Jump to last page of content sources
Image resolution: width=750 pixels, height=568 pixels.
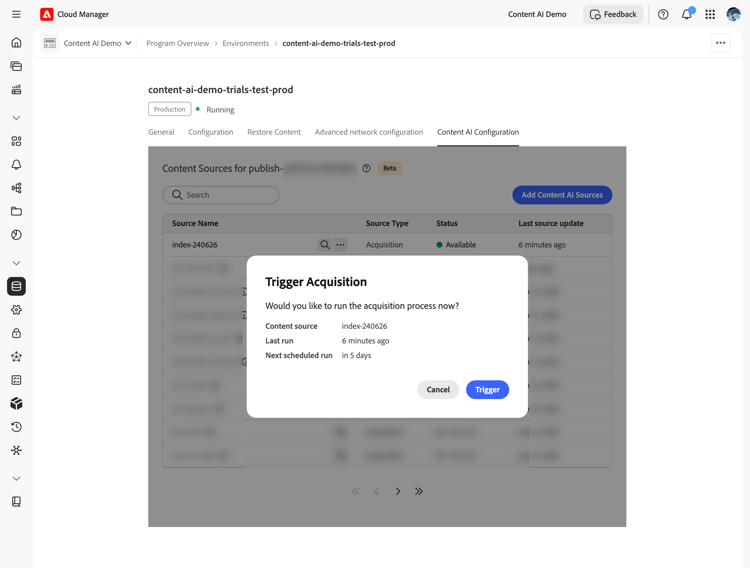click(x=419, y=491)
